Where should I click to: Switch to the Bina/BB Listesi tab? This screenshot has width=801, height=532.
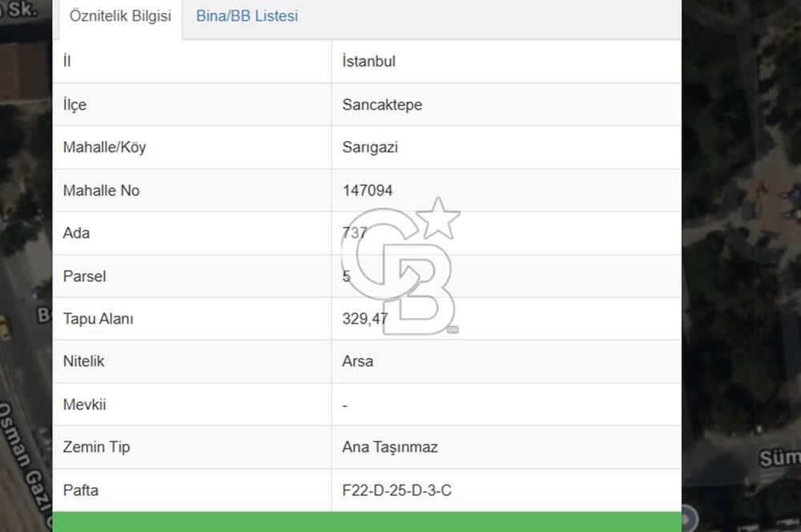(x=247, y=16)
